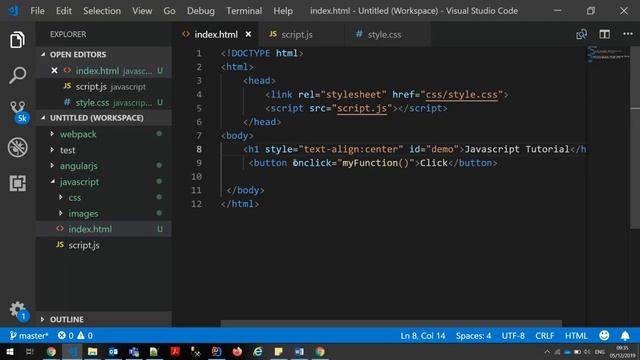Open the Selection menu
Screen dimensions: 640x360
coord(102,11)
